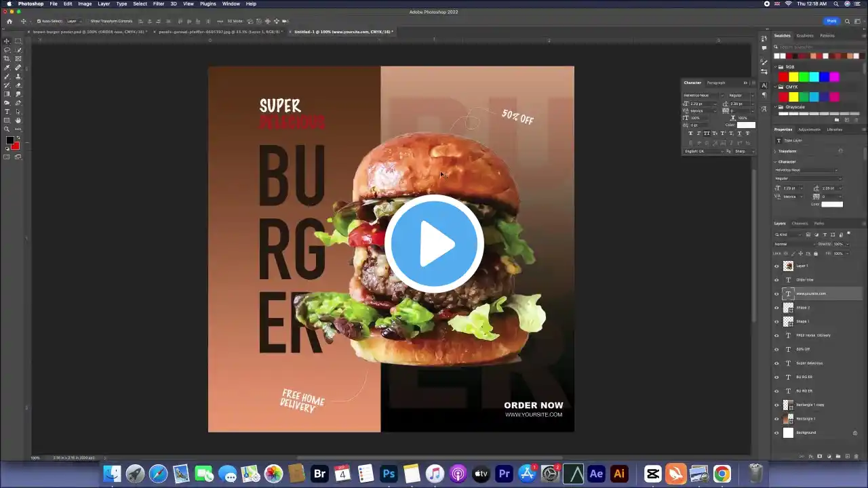This screenshot has height=488, width=868.
Task: Apply Underline style in the Character panel
Action: [x=739, y=134]
